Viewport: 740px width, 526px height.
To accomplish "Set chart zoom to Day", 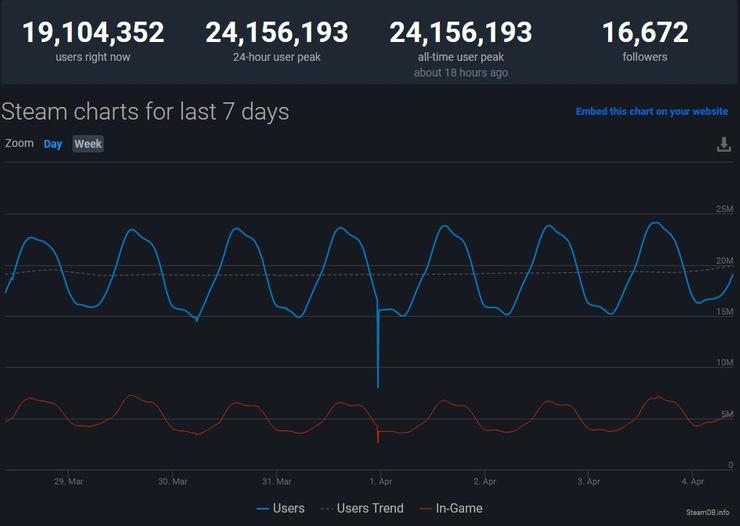I will point(53,144).
